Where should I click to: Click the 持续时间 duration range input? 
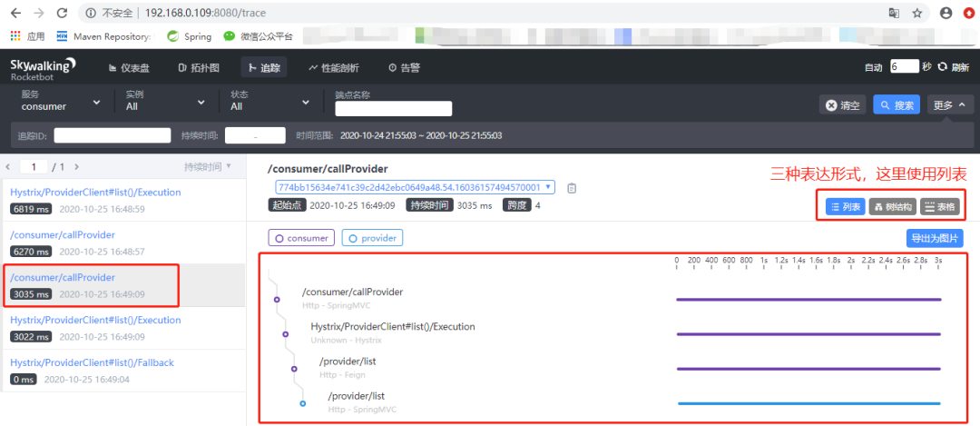[255, 135]
